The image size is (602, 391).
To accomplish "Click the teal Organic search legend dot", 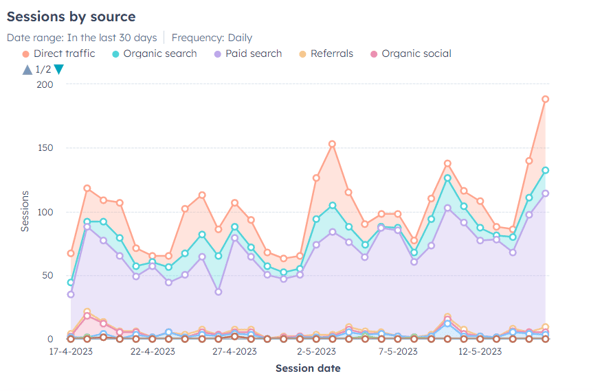I will tap(116, 54).
